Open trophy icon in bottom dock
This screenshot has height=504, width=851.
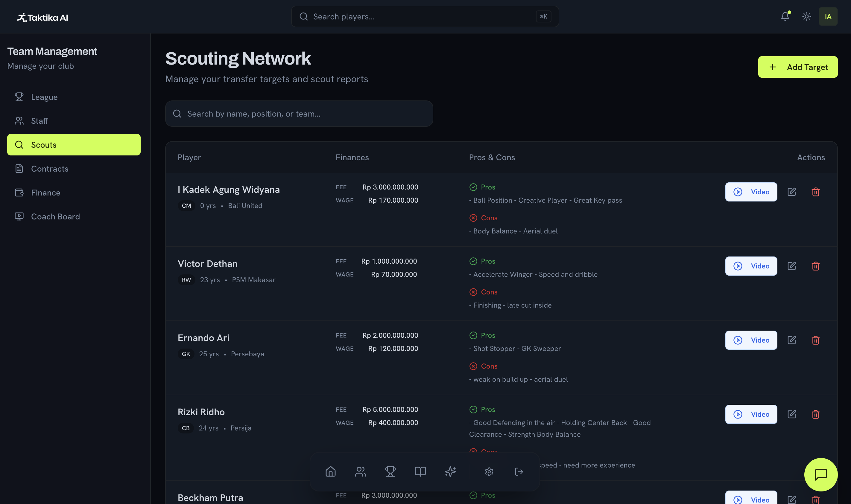390,471
